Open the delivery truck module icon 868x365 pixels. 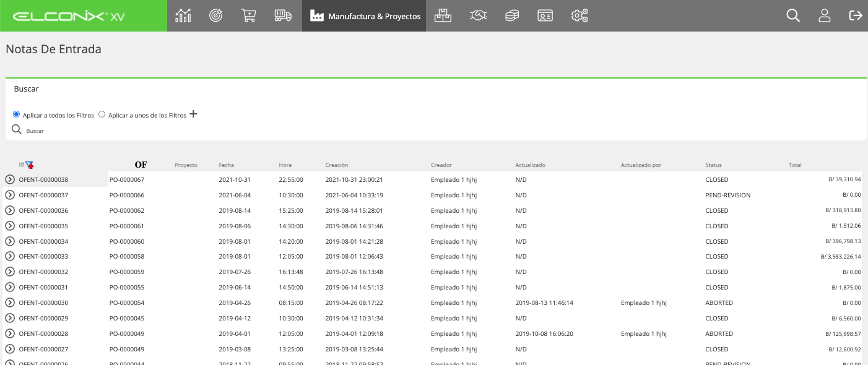click(283, 15)
